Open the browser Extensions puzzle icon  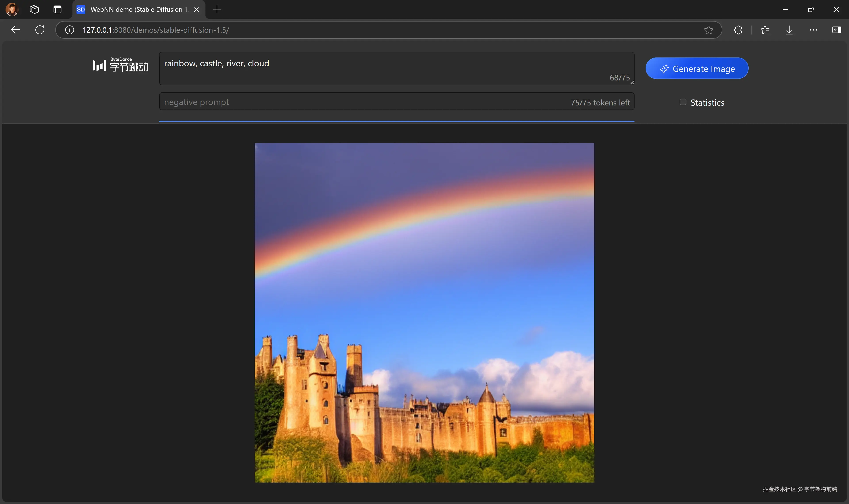click(x=738, y=30)
